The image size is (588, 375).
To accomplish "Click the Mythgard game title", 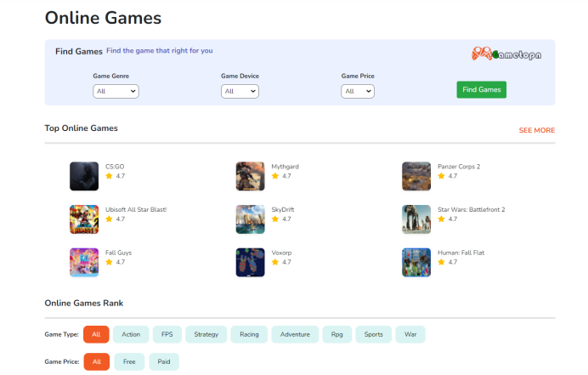I will (x=285, y=167).
